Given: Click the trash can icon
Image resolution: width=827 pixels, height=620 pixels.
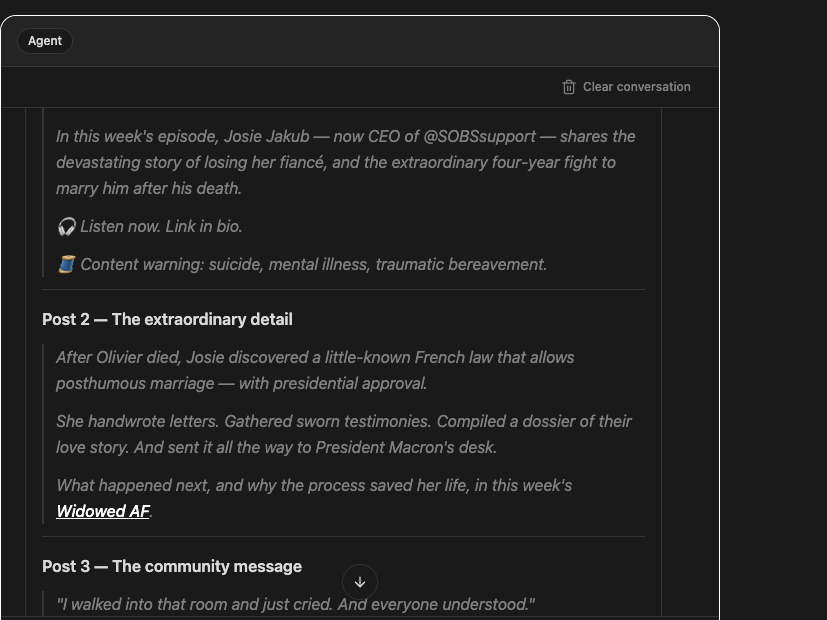Looking at the screenshot, I should point(569,87).
